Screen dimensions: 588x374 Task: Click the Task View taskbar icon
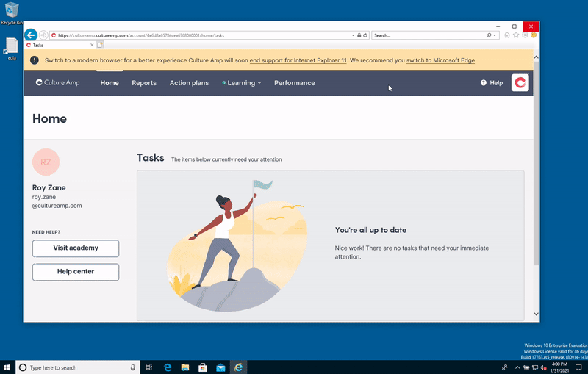coord(149,367)
